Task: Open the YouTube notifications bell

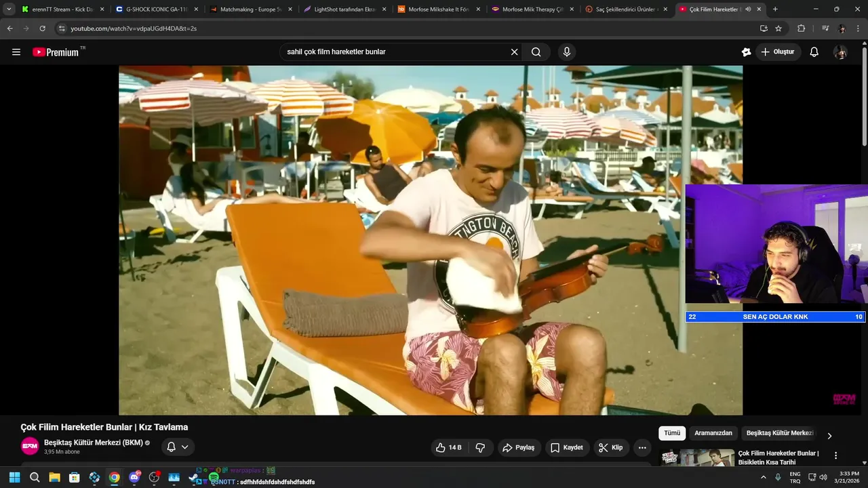Action: [x=814, y=52]
